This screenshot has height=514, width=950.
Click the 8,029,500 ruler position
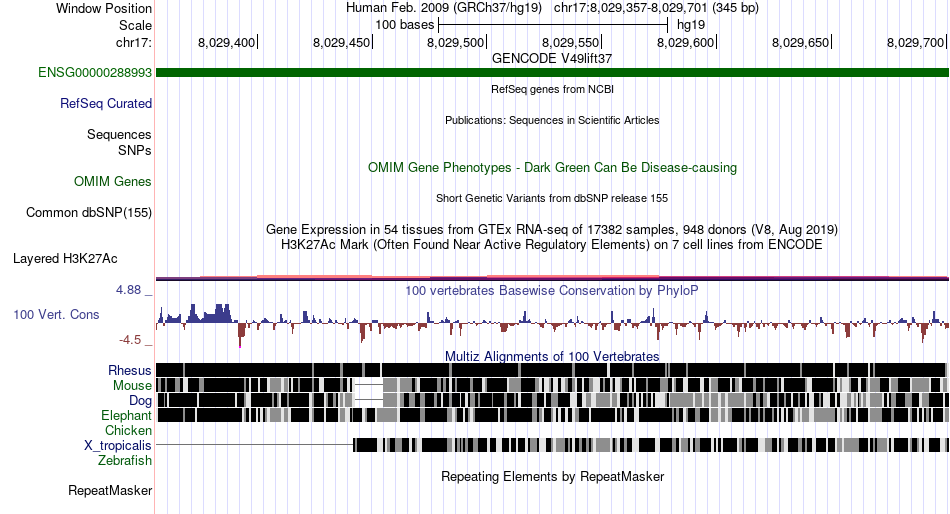pos(457,42)
